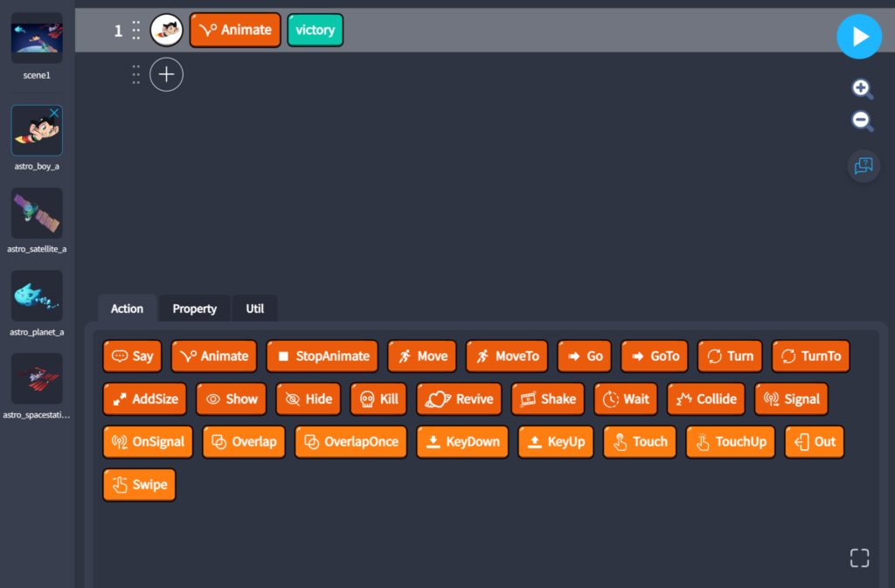The width and height of the screenshot is (895, 588).
Task: Grab the drag handle of row 1
Action: point(136,31)
